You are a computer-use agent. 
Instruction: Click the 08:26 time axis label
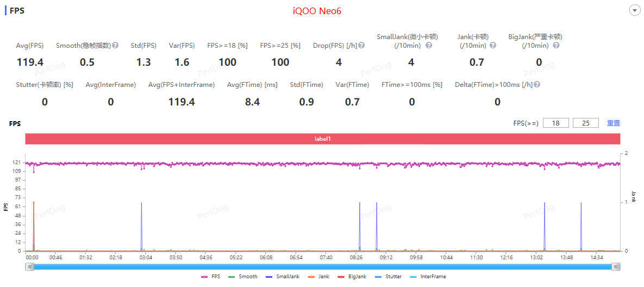tap(357, 258)
